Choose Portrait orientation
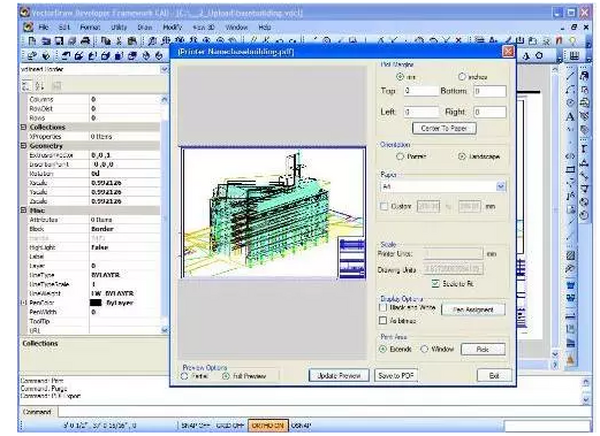Image resolution: width=600 pixels, height=436 pixels. point(400,156)
